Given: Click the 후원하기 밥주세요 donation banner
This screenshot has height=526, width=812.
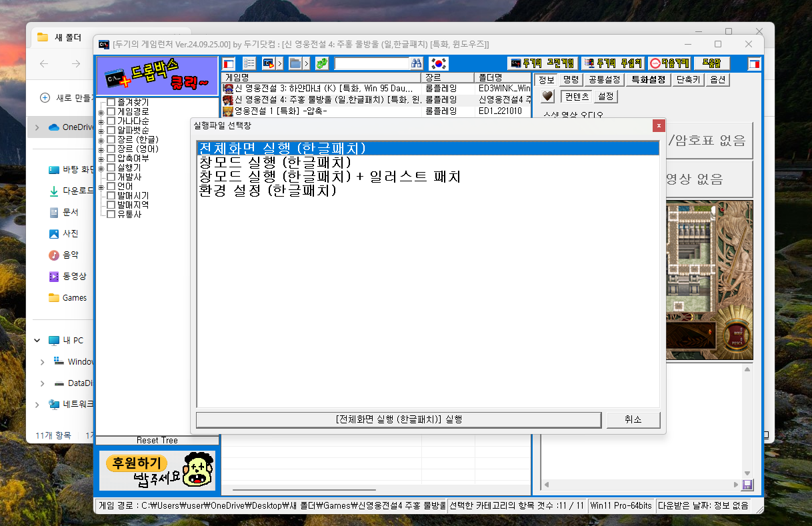Looking at the screenshot, I should [x=157, y=471].
